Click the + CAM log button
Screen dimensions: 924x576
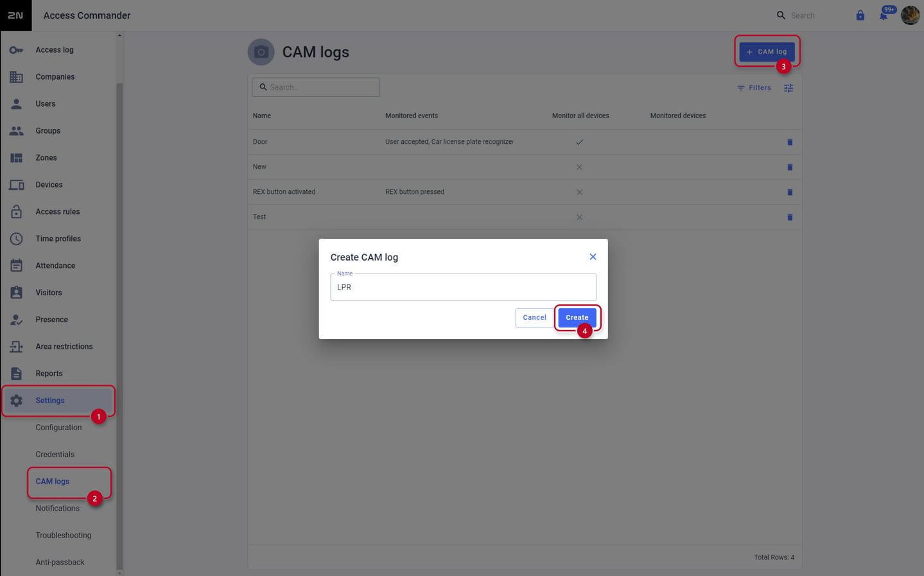tap(767, 51)
